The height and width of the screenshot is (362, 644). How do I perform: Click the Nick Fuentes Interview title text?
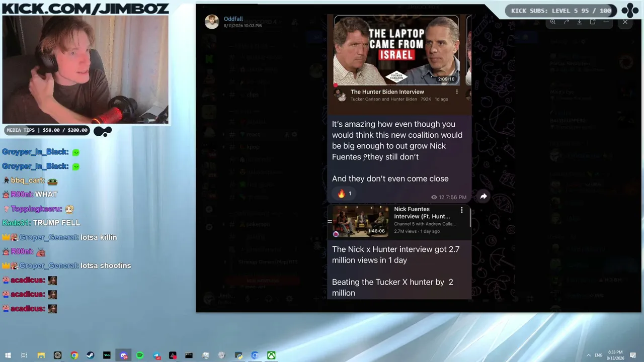click(x=422, y=213)
